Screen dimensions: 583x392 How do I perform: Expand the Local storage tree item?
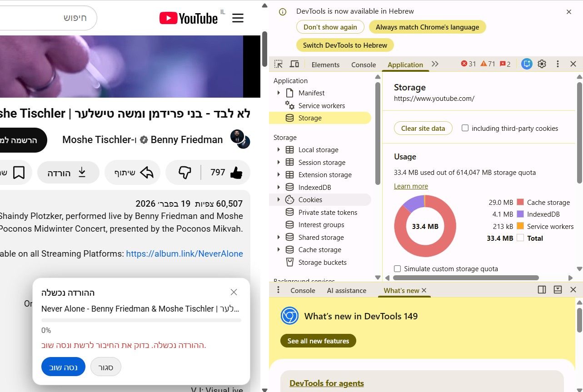point(279,150)
